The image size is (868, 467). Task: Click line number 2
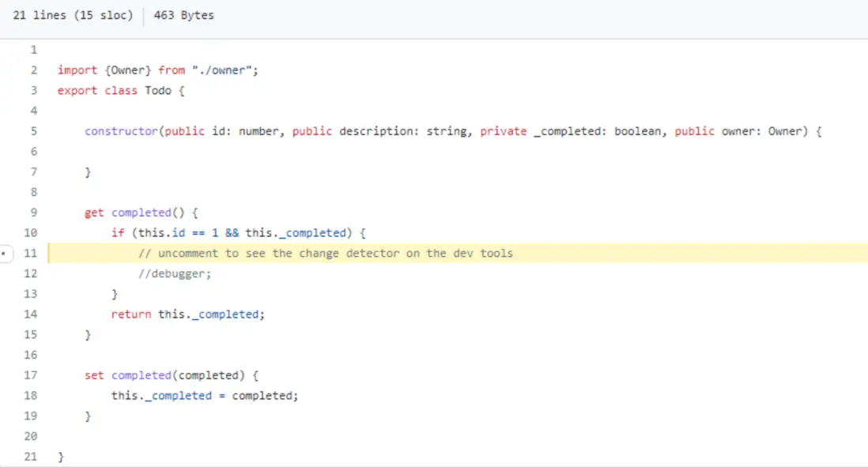click(34, 70)
